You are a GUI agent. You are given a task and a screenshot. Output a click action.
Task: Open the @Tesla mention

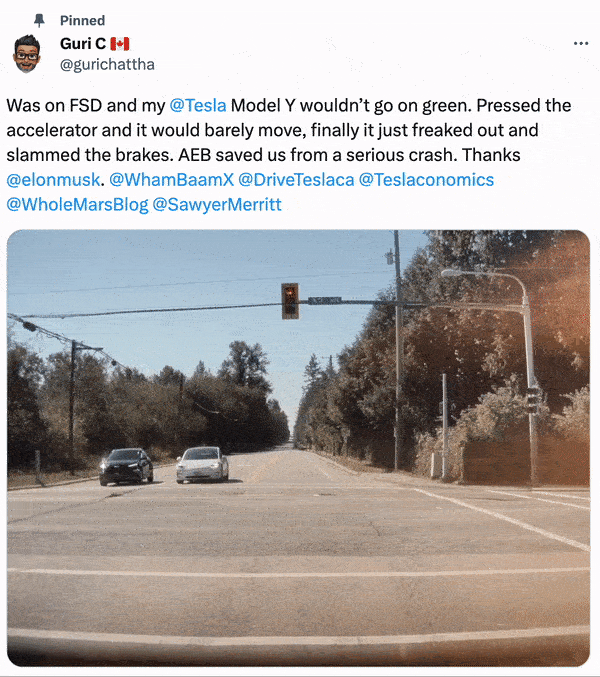(x=198, y=105)
